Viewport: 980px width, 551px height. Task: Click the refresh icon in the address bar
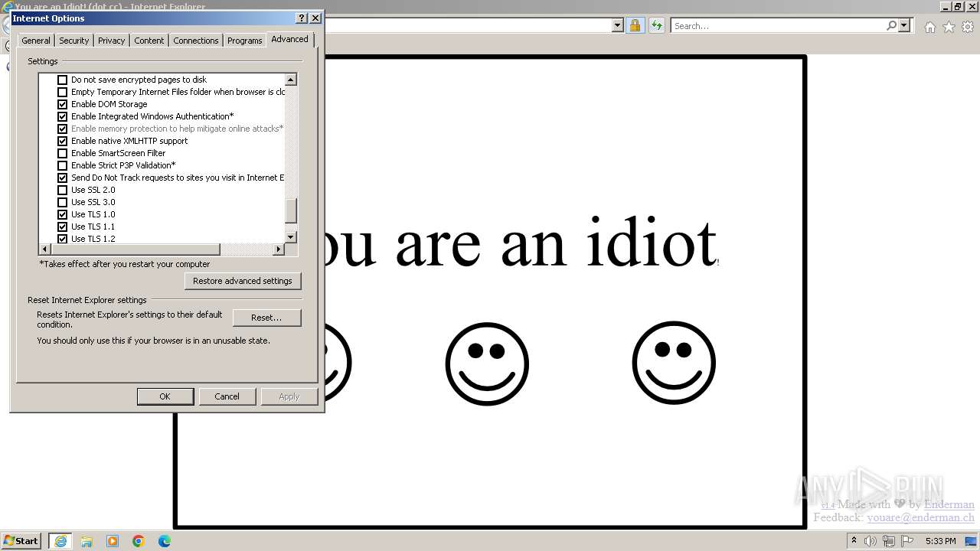click(x=656, y=25)
